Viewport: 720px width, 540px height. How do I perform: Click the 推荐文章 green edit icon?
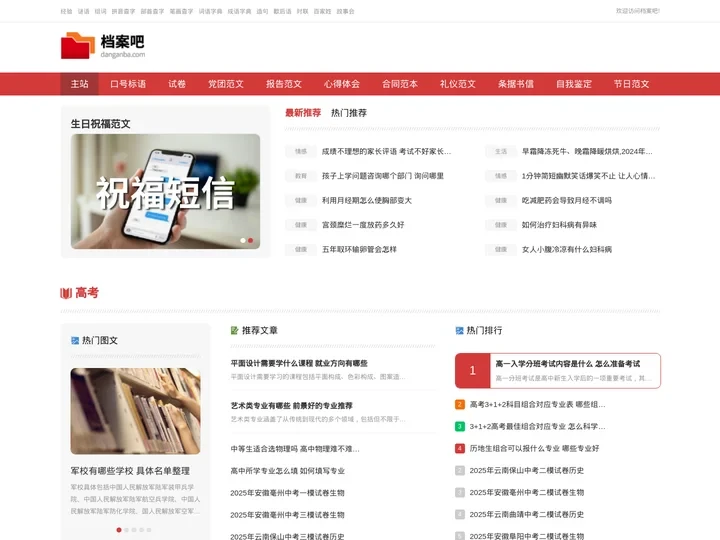click(x=234, y=331)
